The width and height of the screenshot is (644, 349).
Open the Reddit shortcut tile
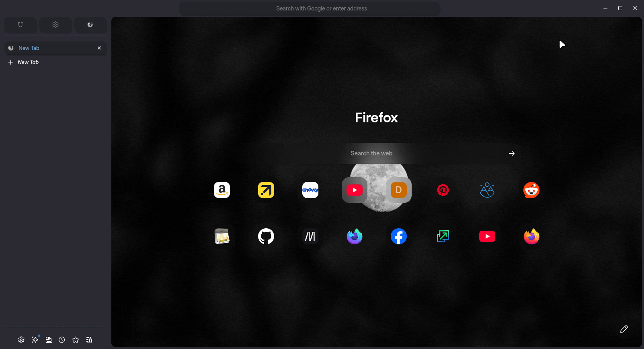point(531,190)
